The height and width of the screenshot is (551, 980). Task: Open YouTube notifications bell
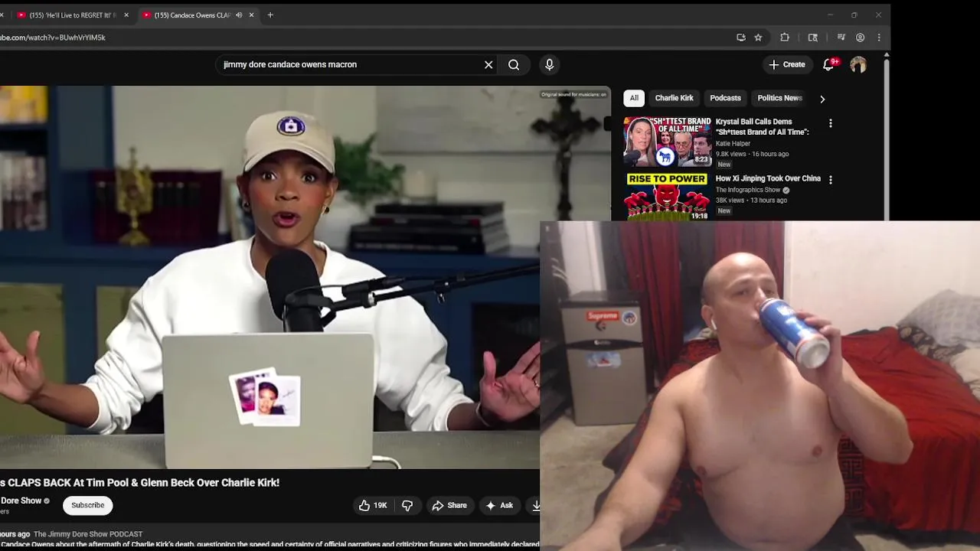(x=828, y=65)
